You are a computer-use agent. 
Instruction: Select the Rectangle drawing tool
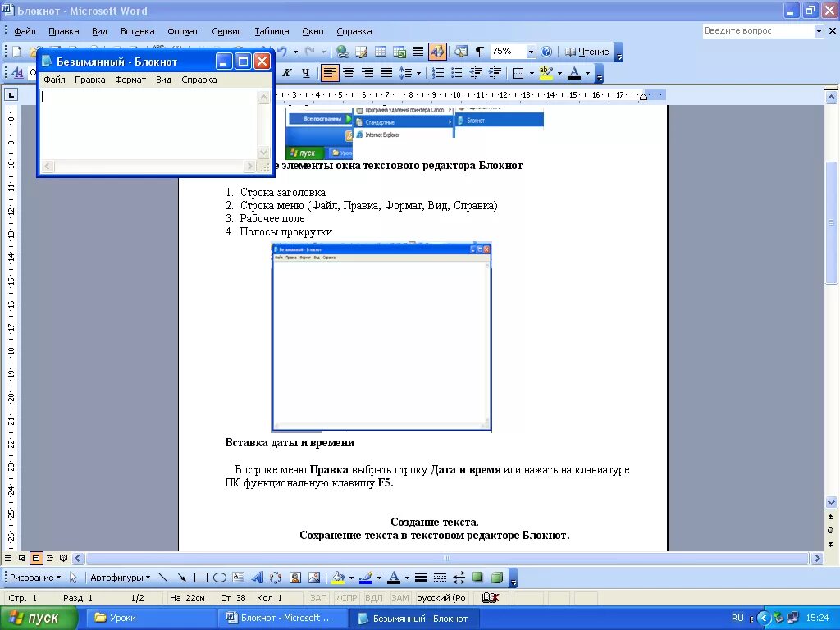pos(200,577)
